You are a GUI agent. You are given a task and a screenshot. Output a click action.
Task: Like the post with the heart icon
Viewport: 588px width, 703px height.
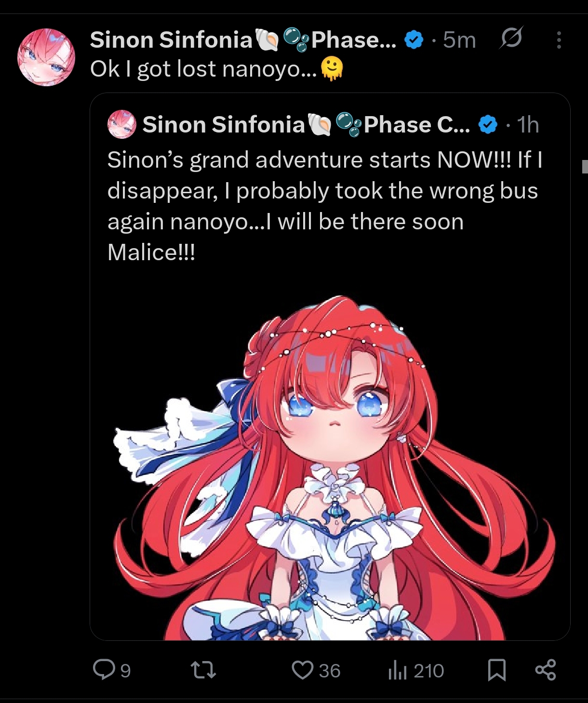click(x=303, y=670)
